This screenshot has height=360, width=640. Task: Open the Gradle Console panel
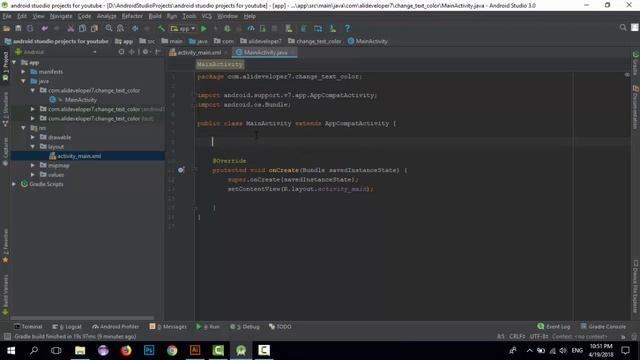tap(603, 327)
